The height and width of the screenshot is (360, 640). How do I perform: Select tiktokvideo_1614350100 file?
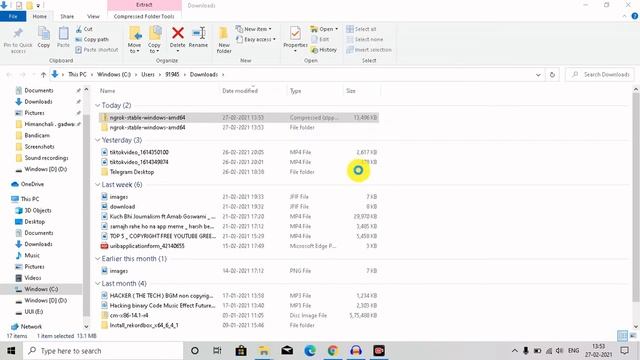coord(239,152)
